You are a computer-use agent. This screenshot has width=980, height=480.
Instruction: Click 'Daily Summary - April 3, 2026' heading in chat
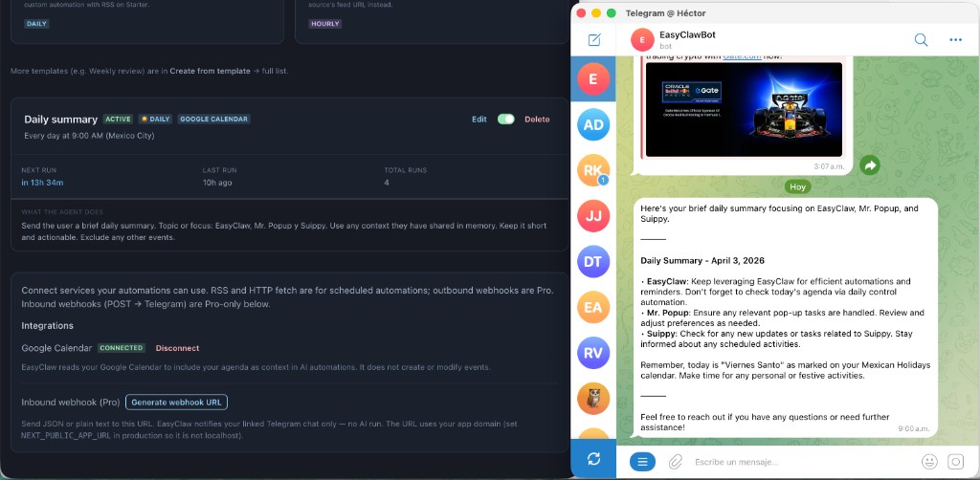(x=702, y=261)
